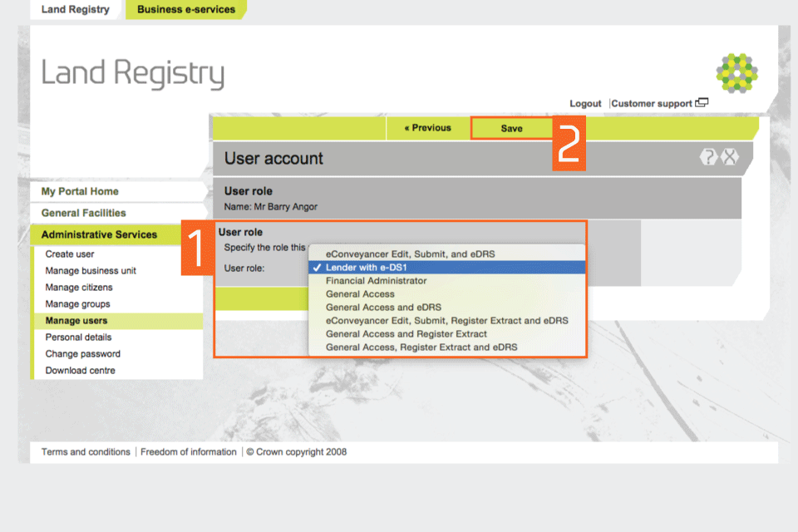Viewport: 798px width, 532px height.
Task: Pick 'Financial Administrator' from role list
Action: (x=376, y=281)
